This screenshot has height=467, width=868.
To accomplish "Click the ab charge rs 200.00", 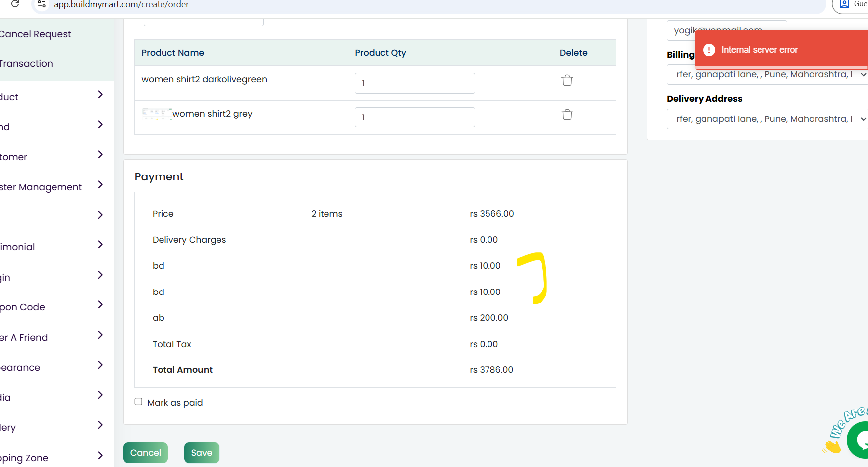I will (x=489, y=318).
